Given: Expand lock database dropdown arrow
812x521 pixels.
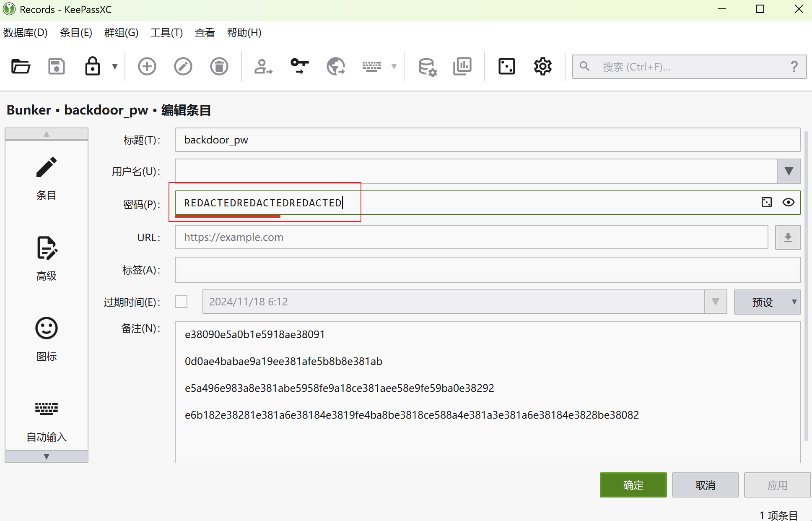Looking at the screenshot, I should (115, 66).
